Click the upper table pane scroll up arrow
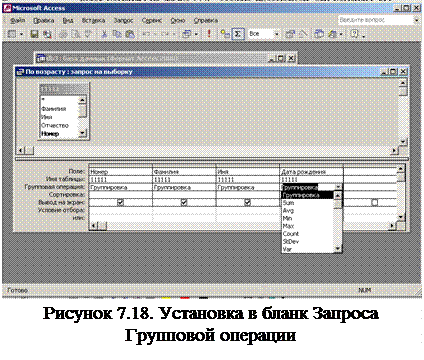 click(403, 82)
